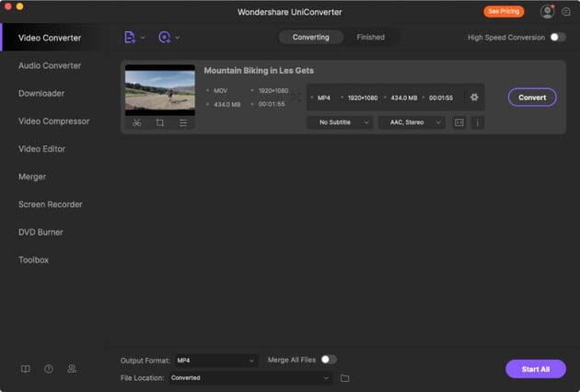
Task: Open the No Subtitle dropdown
Action: (340, 122)
